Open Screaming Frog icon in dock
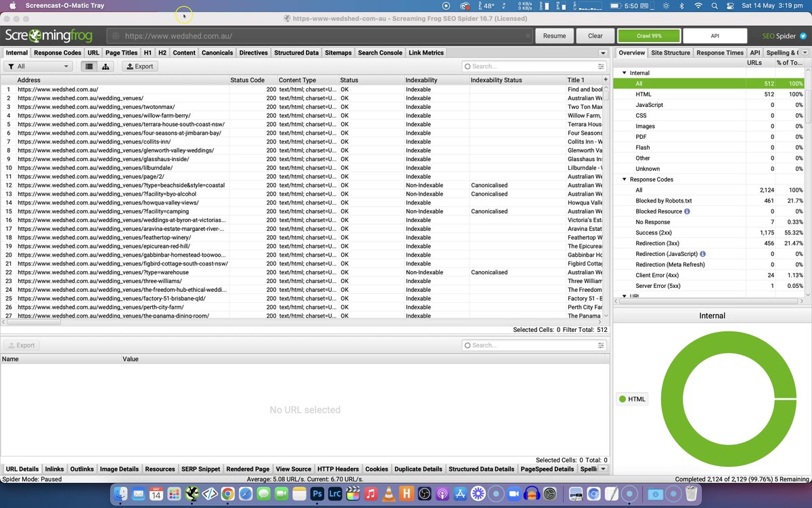 (x=193, y=494)
